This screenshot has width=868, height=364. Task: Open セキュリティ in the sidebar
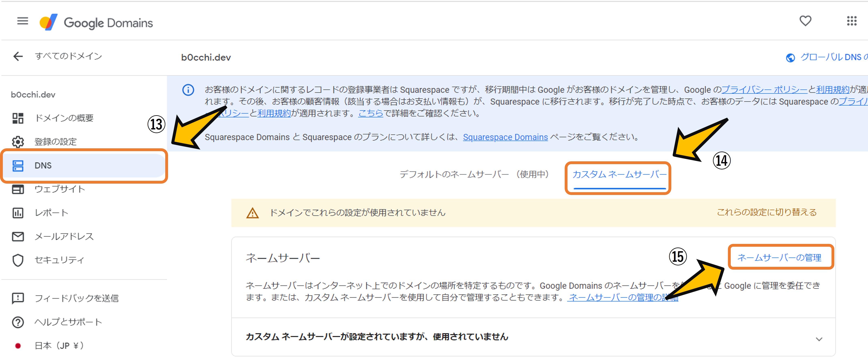(x=59, y=260)
